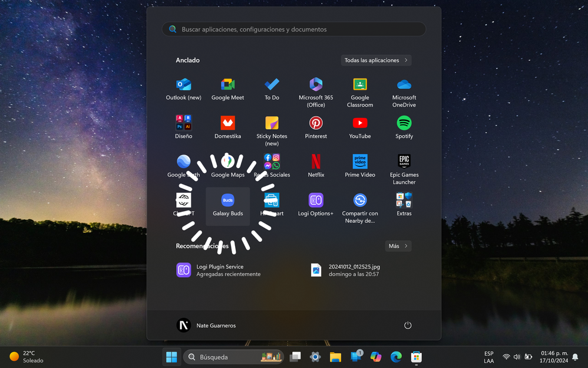Viewport: 588px width, 368px height.
Task: Click the ESP LAA language indicator
Action: [x=488, y=357]
